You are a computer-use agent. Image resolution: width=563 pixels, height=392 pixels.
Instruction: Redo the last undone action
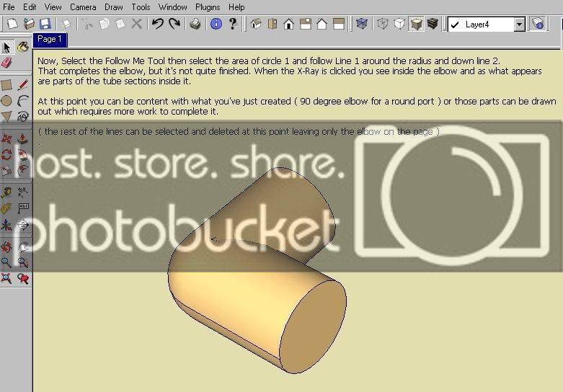pos(174,24)
